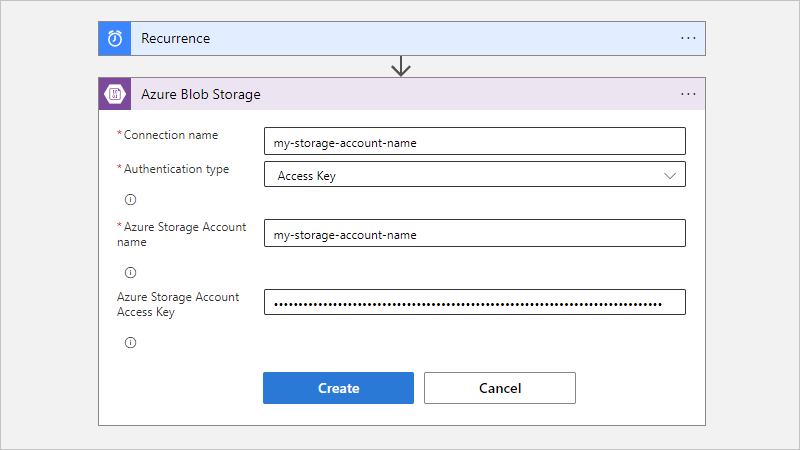Click the Recurrence trigger clock icon
This screenshot has height=450, width=800.
pyautogui.click(x=115, y=39)
